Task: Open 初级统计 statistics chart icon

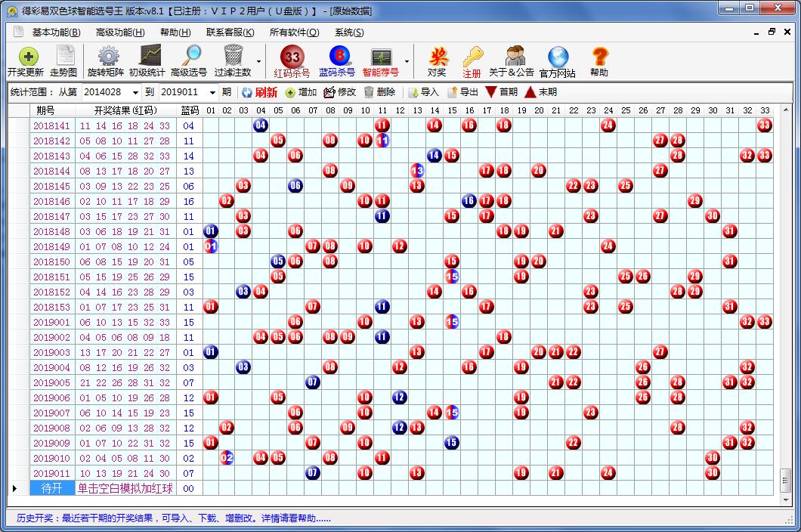Action: pyautogui.click(x=147, y=61)
